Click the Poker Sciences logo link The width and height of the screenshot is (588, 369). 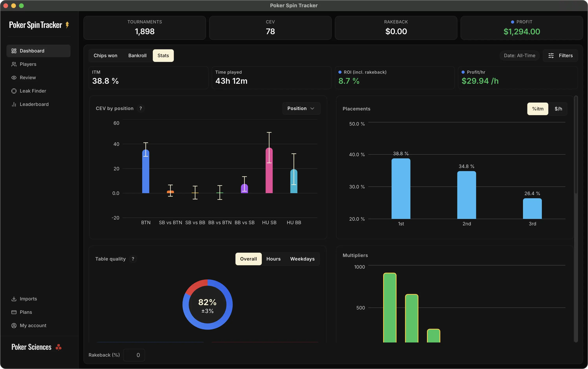point(36,347)
